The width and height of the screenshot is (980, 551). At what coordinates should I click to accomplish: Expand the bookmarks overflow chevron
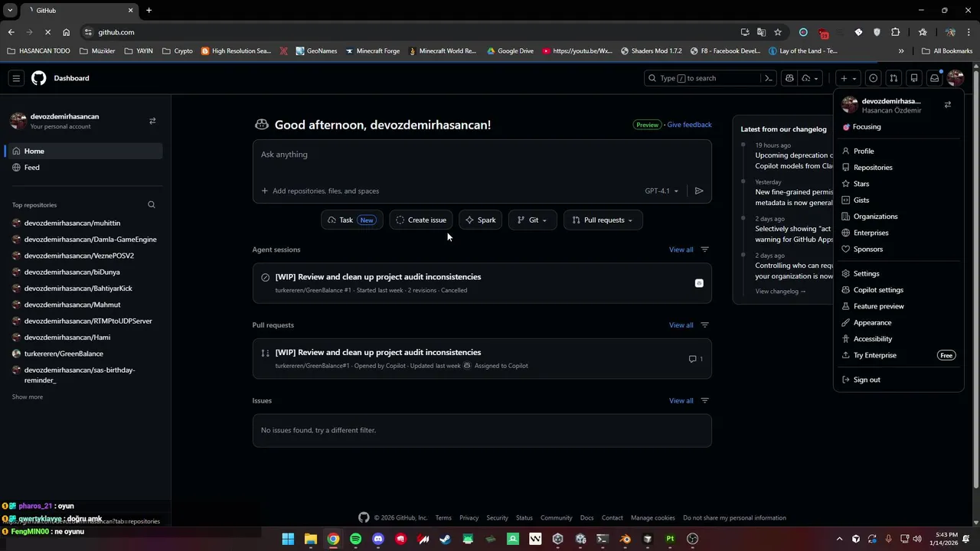[901, 51]
